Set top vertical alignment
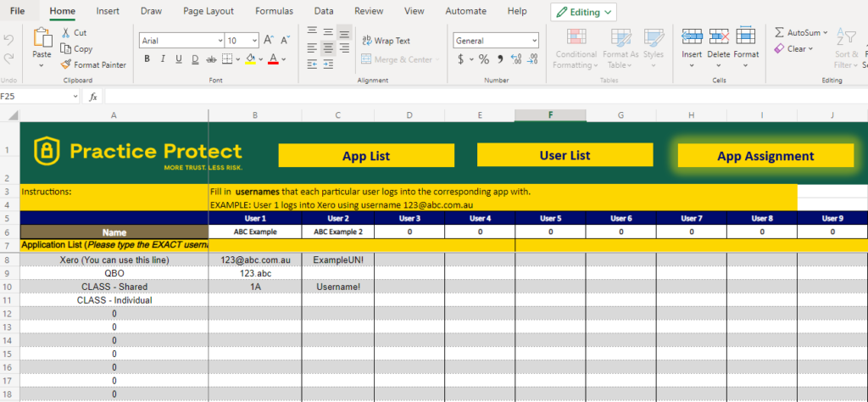This screenshot has width=868, height=402. click(313, 31)
